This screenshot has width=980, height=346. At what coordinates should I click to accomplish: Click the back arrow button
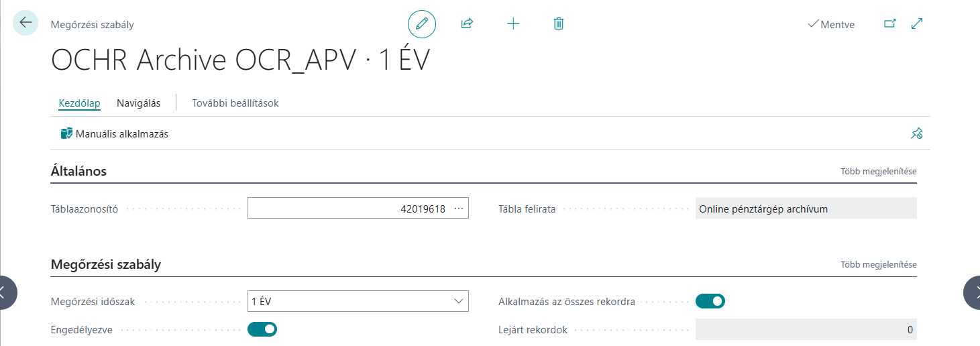(25, 23)
